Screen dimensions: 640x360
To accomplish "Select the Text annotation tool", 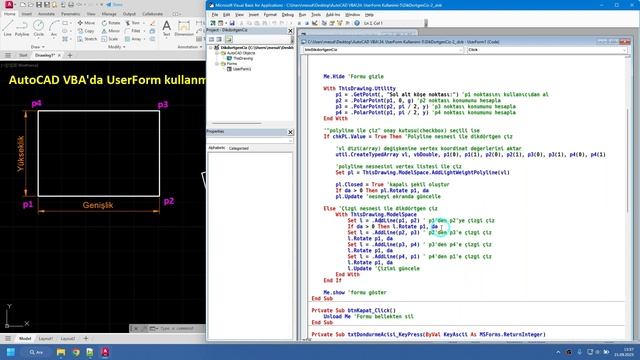I will point(167,28).
